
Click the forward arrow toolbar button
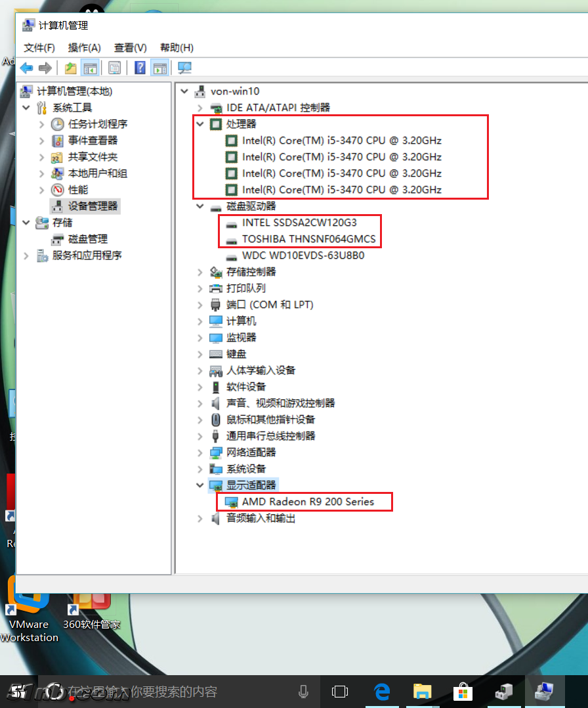click(x=45, y=68)
